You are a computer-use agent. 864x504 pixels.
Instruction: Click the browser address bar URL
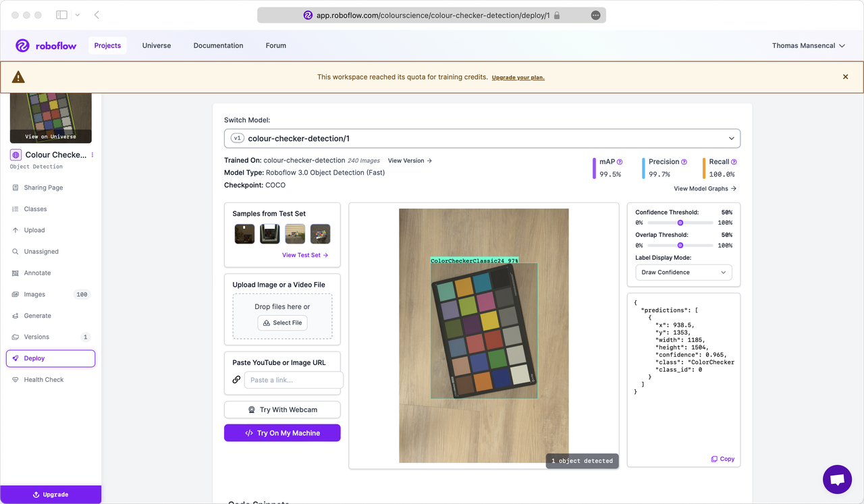point(431,15)
